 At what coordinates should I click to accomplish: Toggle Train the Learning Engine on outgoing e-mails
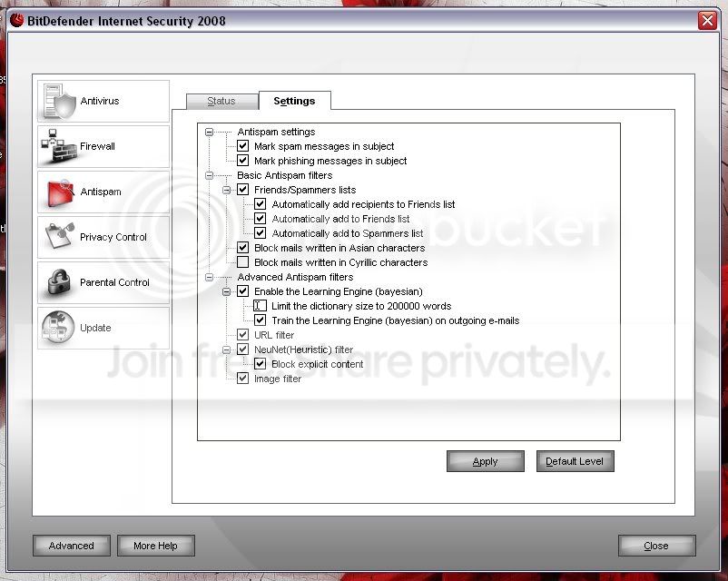click(260, 320)
